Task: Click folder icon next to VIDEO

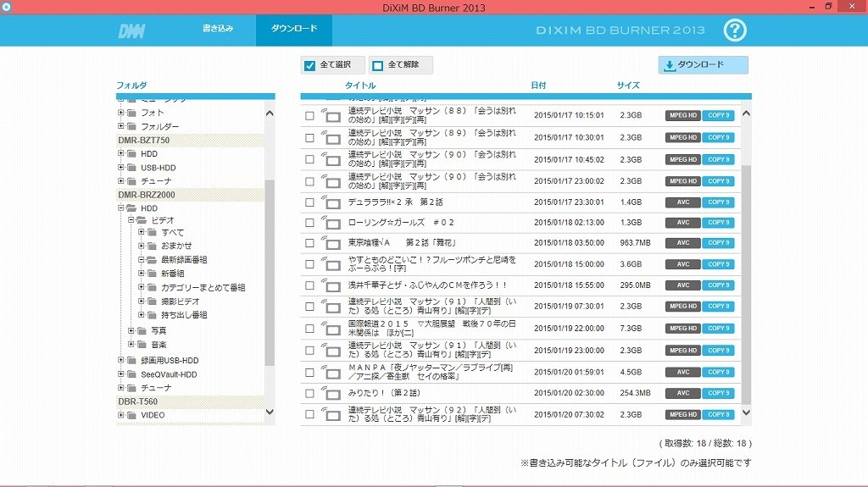Action: coord(131,416)
